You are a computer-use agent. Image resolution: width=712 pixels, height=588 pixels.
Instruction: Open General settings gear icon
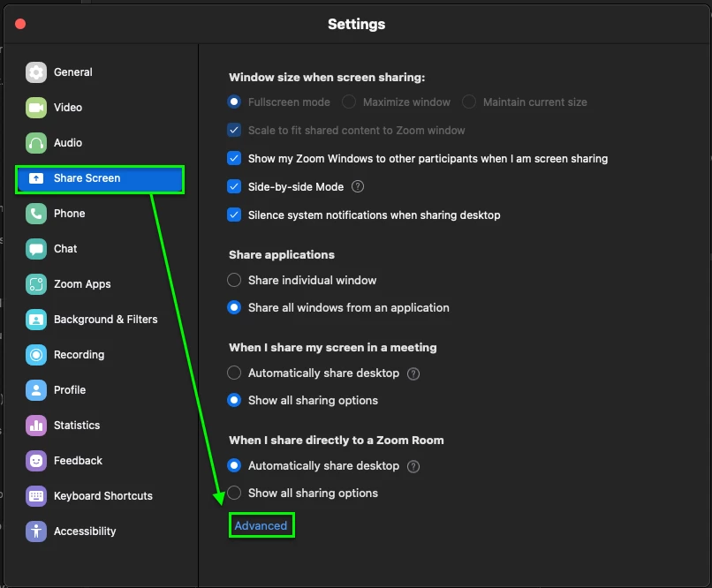coord(36,72)
